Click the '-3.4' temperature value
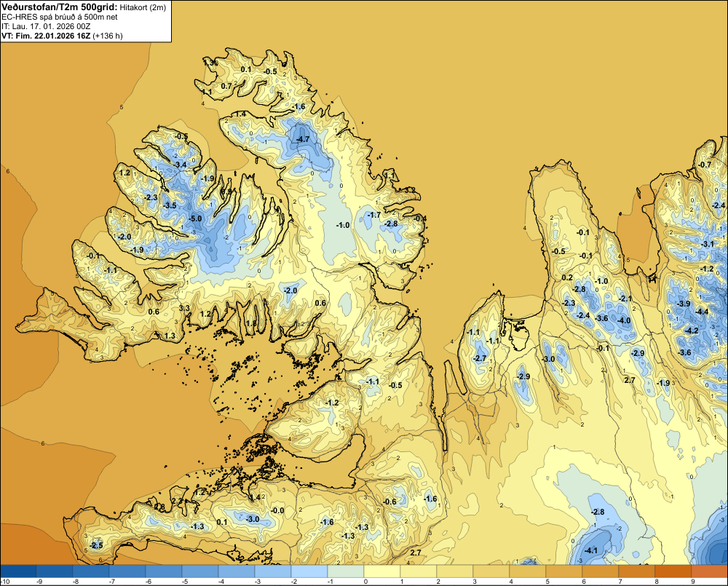The width and height of the screenshot is (728, 586). click(x=180, y=165)
